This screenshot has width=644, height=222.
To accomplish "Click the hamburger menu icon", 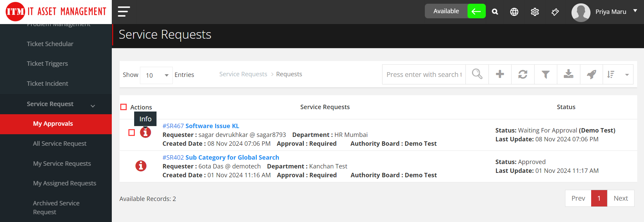I will (x=124, y=12).
